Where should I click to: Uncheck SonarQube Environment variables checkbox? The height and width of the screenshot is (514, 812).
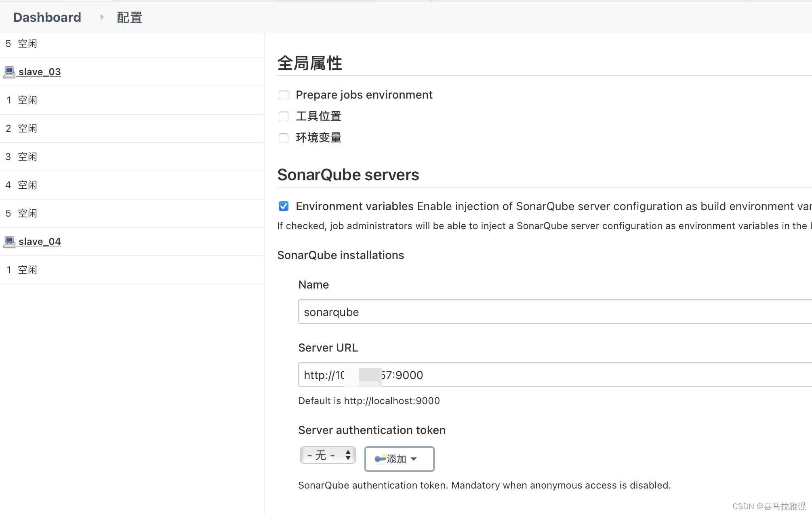click(x=284, y=206)
